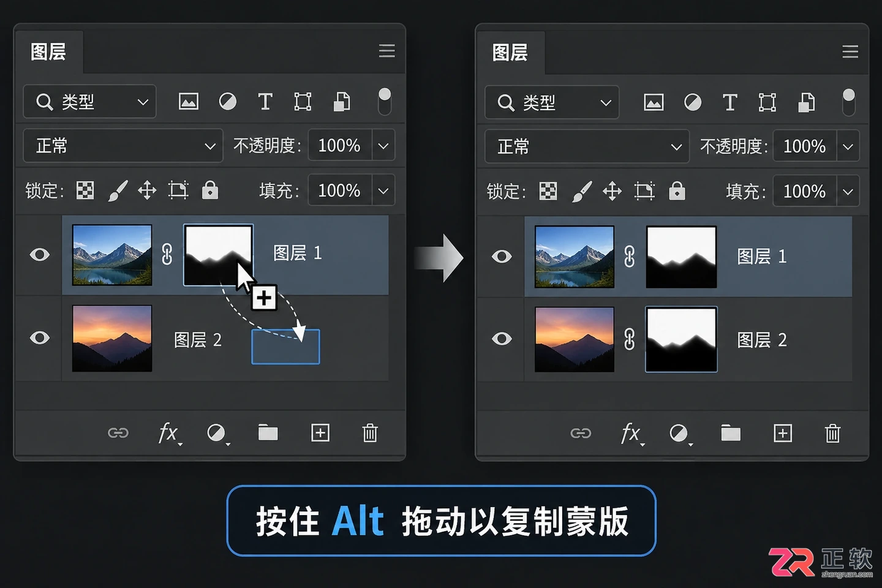This screenshot has height=588, width=882.
Task: Click link layers icon in left panel
Action: point(118,433)
